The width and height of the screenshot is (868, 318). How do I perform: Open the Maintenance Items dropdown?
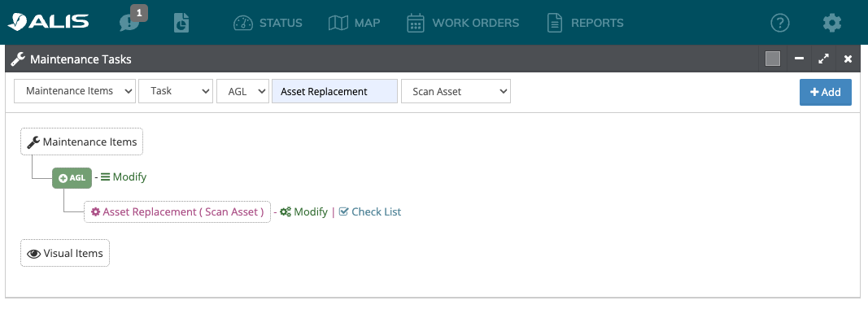click(x=75, y=91)
